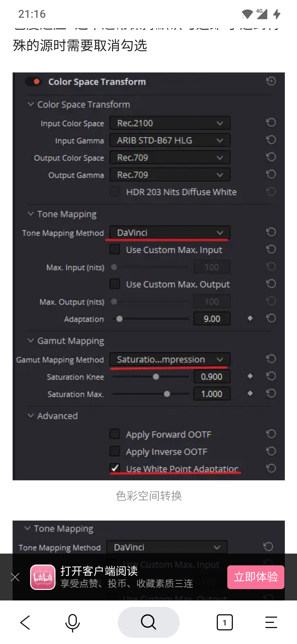Viewport: 297px width, 644px height.
Task: Reset Saturation Knee value
Action: tap(271, 376)
